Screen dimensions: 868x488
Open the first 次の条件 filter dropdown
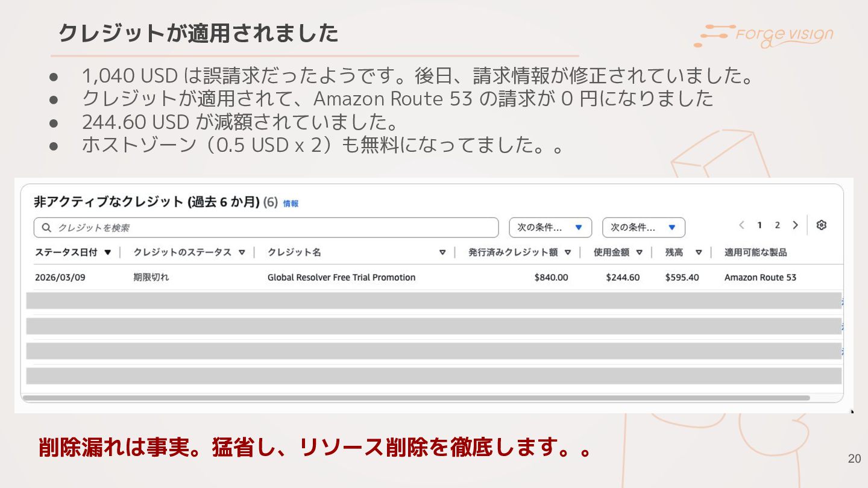pyautogui.click(x=550, y=228)
